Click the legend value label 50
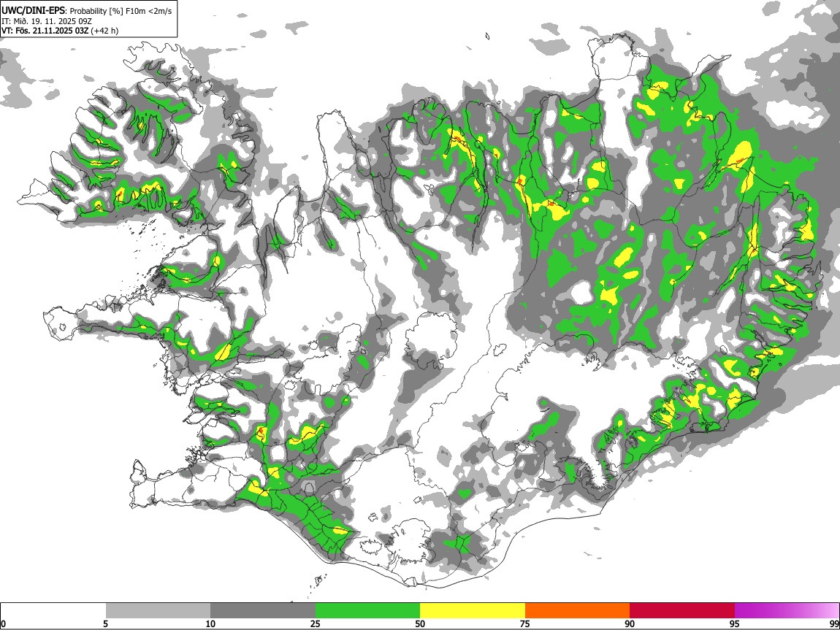This screenshot has height=630, width=840. (x=420, y=623)
